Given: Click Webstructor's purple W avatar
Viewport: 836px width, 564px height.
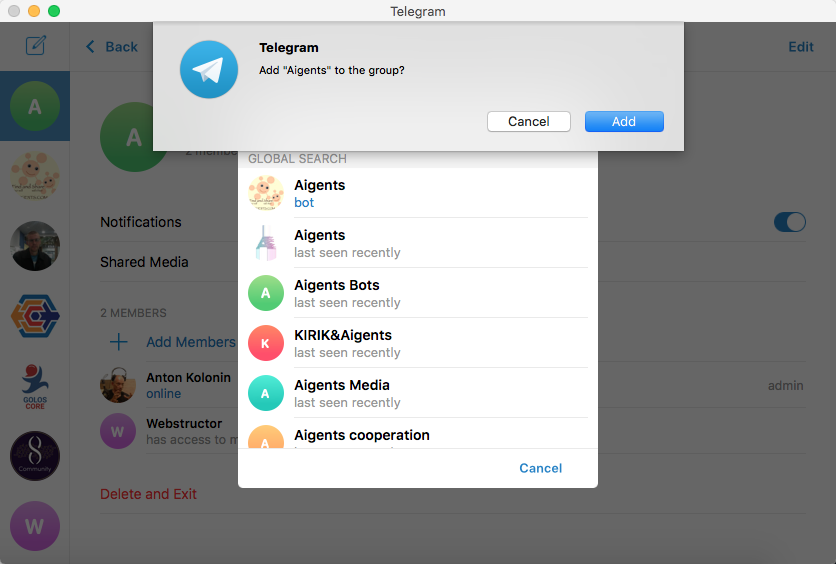Looking at the screenshot, I should 118,431.
